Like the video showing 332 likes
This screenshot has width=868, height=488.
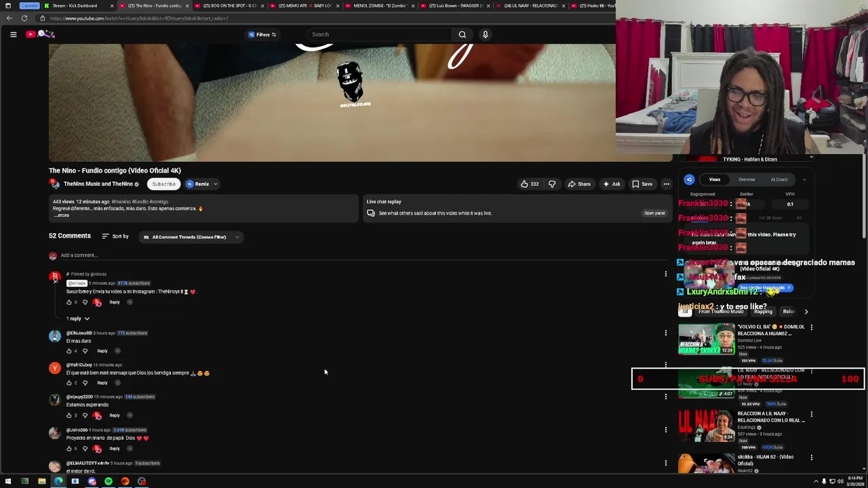[529, 184]
